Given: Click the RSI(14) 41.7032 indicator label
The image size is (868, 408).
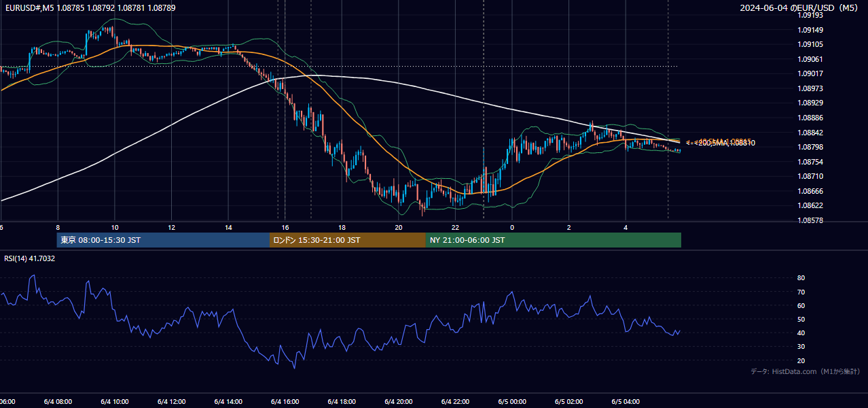Looking at the screenshot, I should pos(30,258).
